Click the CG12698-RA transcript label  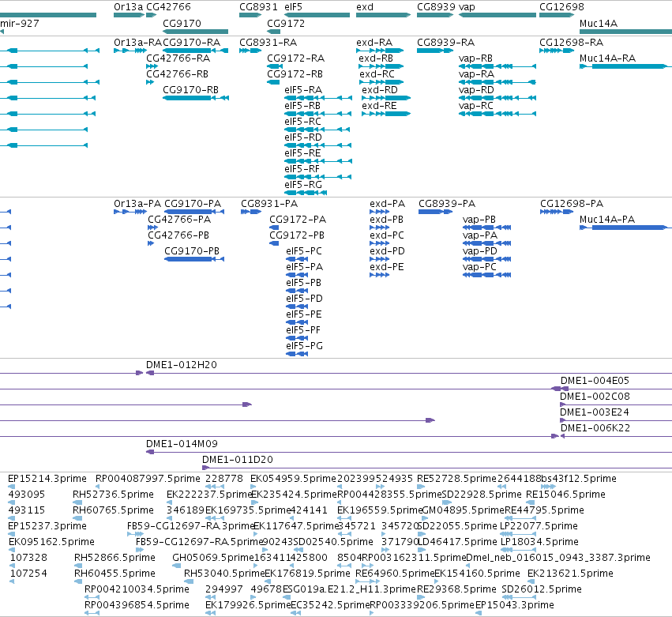coord(571,43)
